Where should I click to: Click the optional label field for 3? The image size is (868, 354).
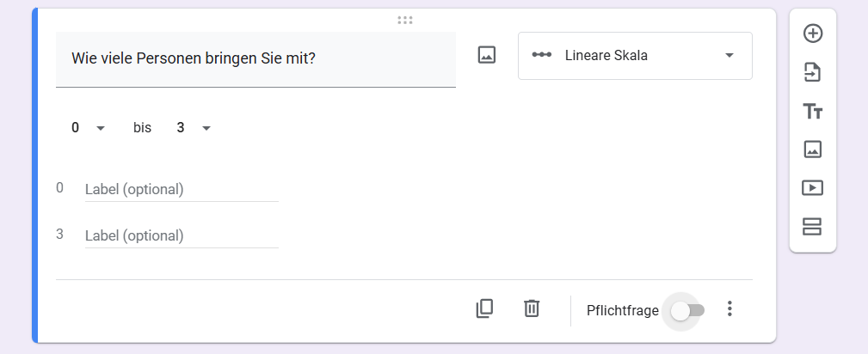coord(182,235)
